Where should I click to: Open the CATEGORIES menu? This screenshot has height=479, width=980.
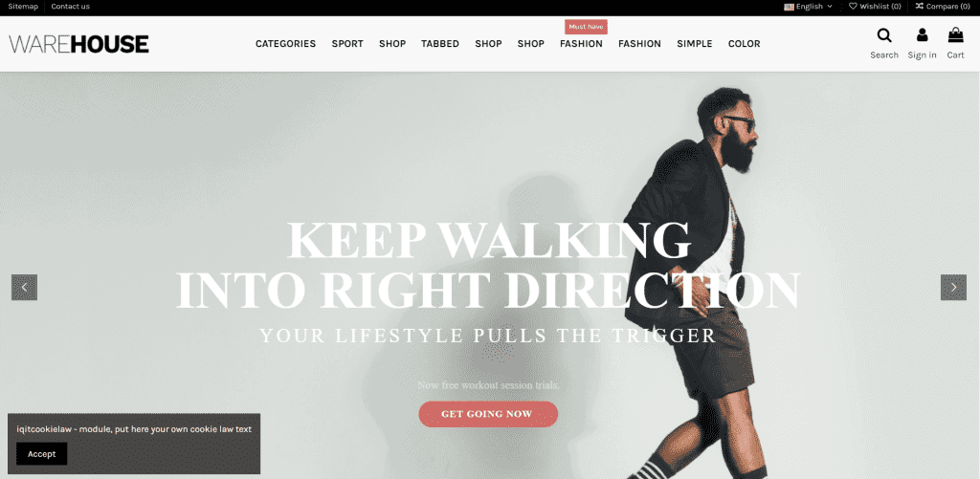(285, 44)
